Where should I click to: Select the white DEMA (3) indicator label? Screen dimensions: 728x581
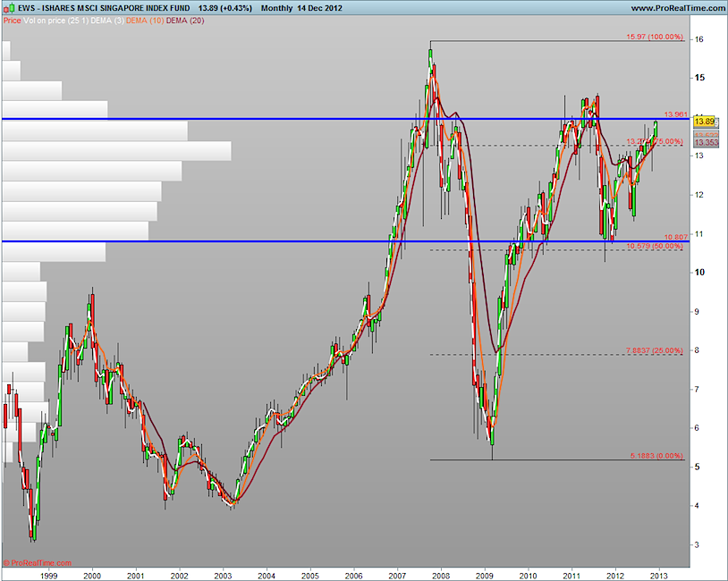[x=107, y=21]
